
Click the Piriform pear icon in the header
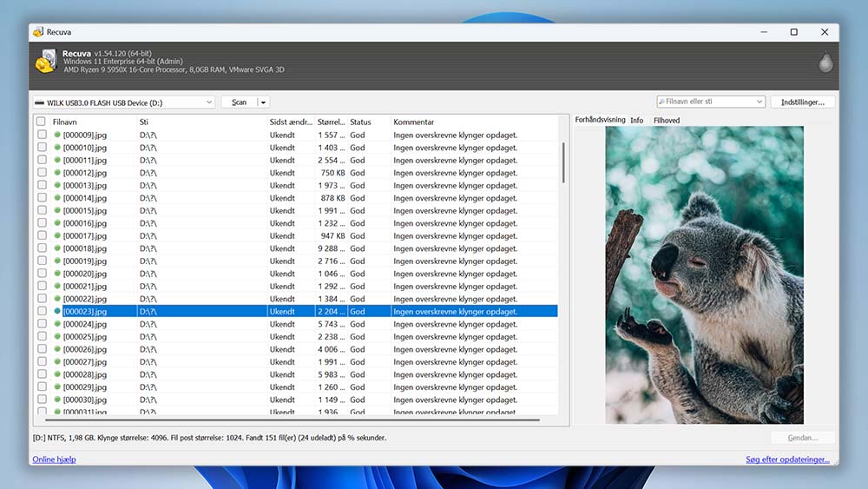click(825, 63)
